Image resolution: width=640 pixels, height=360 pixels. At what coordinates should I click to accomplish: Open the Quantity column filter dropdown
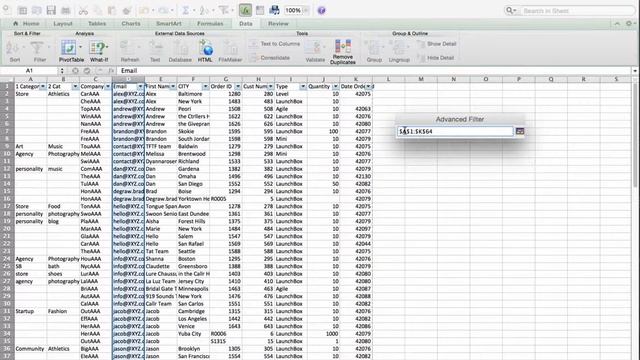[x=336, y=87]
